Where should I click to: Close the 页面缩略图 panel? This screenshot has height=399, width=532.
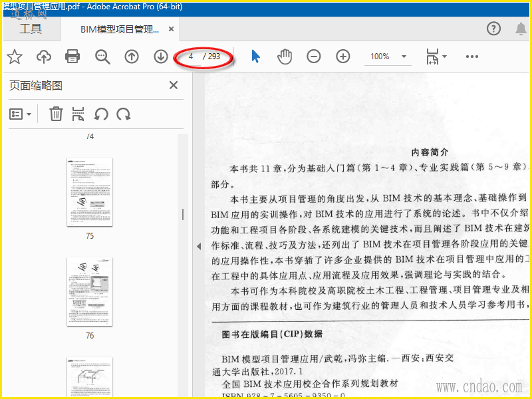tap(174, 85)
